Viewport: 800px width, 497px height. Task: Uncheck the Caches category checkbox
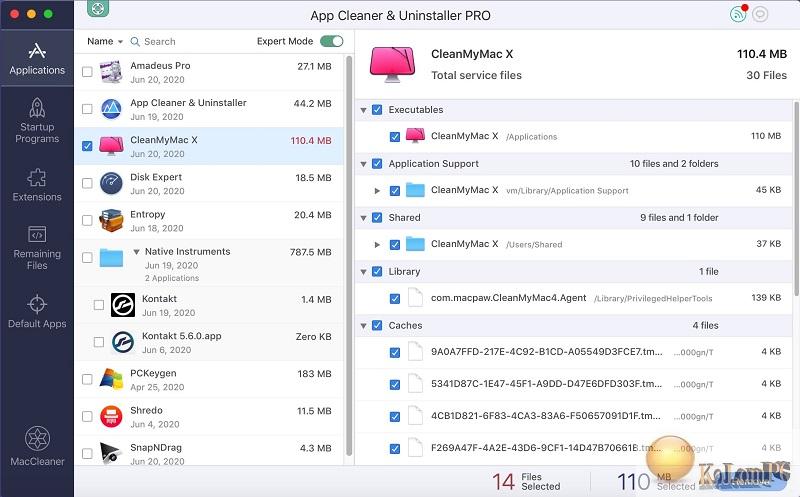click(x=377, y=325)
